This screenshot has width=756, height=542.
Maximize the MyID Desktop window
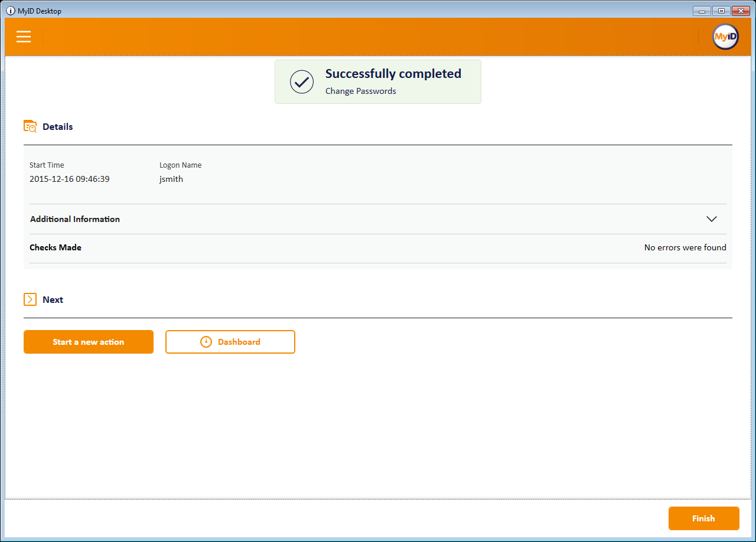[x=721, y=11]
